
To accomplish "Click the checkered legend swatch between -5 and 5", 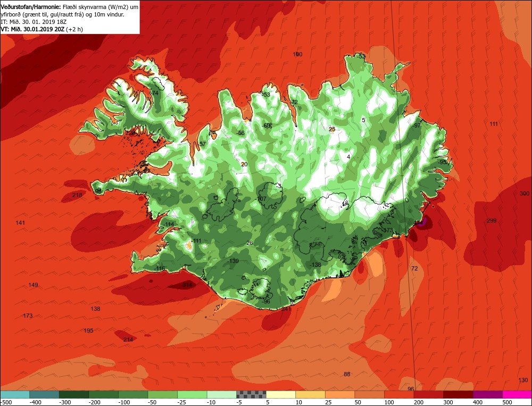I will click(252, 394).
